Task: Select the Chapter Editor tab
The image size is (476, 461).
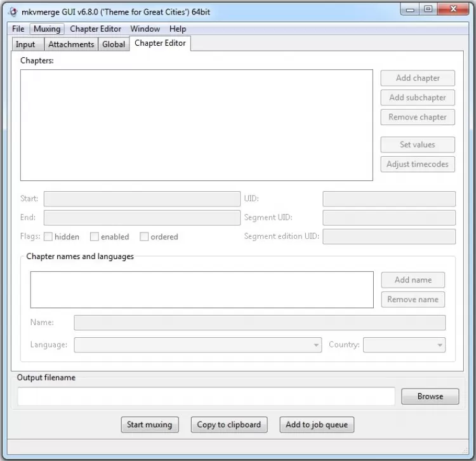Action: pyautogui.click(x=160, y=43)
